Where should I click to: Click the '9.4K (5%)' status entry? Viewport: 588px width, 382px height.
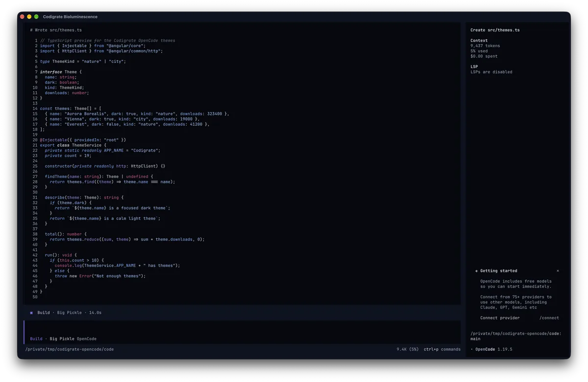(x=408, y=349)
